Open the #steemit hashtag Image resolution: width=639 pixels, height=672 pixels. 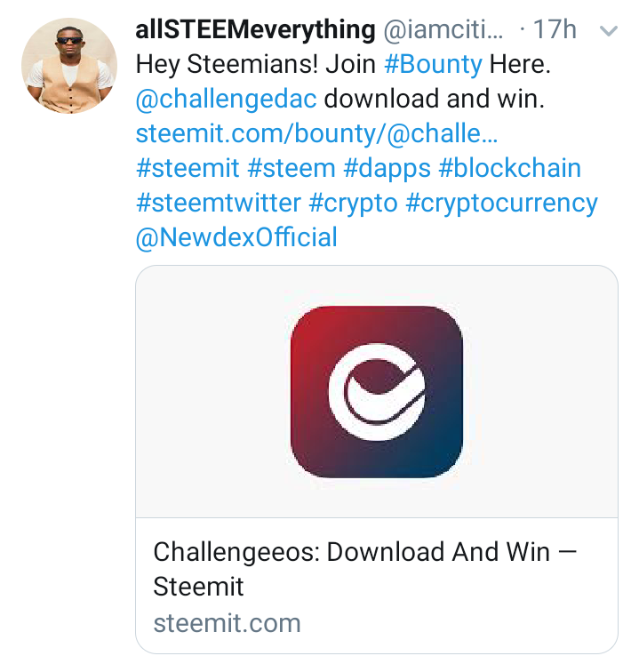[188, 168]
